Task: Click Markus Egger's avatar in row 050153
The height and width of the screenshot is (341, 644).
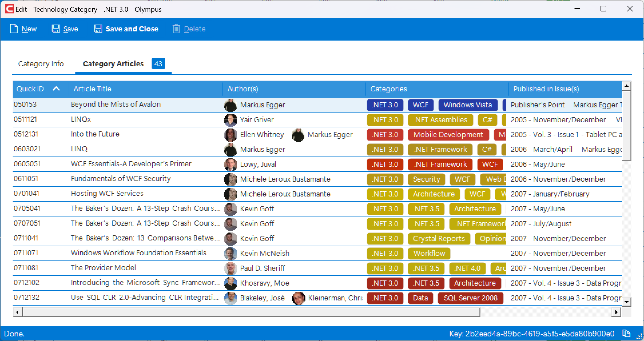Action: [230, 105]
